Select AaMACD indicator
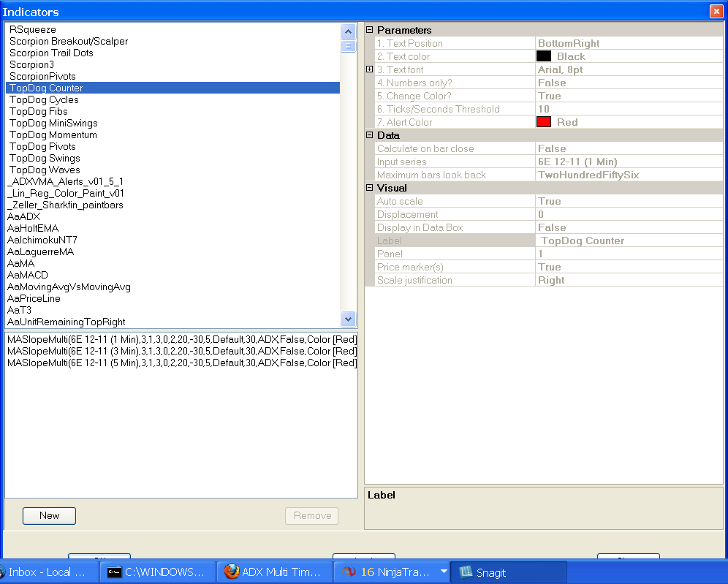This screenshot has width=728, height=584. click(172, 275)
